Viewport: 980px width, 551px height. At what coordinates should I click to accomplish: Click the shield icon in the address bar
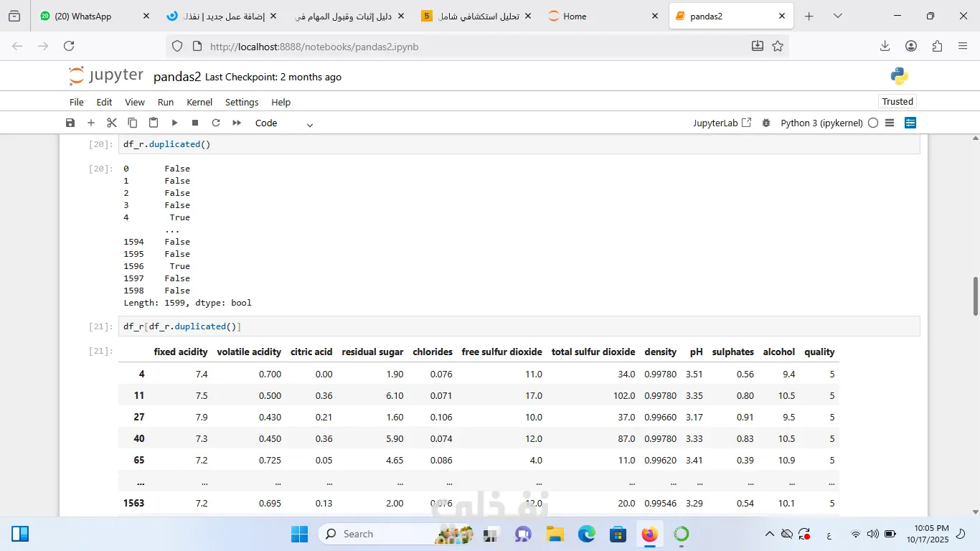177,47
